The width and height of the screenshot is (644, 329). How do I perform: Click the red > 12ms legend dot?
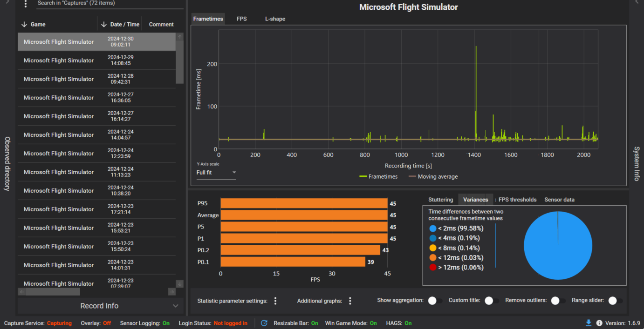tap(433, 268)
